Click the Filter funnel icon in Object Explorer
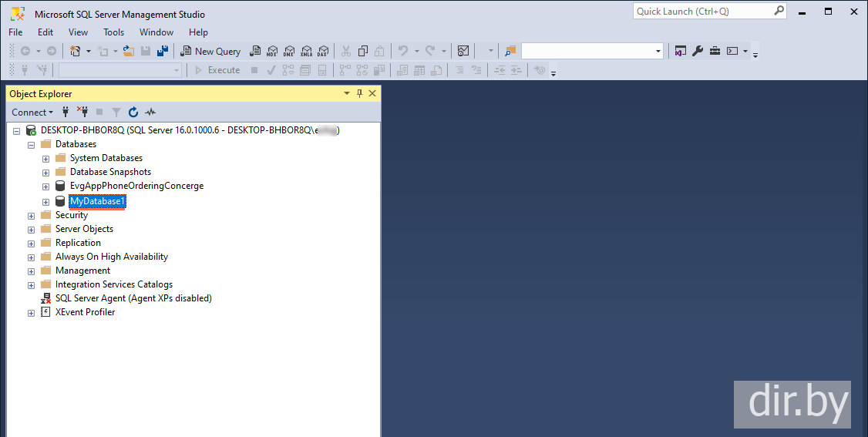Screen dimensions: 868x437 coord(116,113)
